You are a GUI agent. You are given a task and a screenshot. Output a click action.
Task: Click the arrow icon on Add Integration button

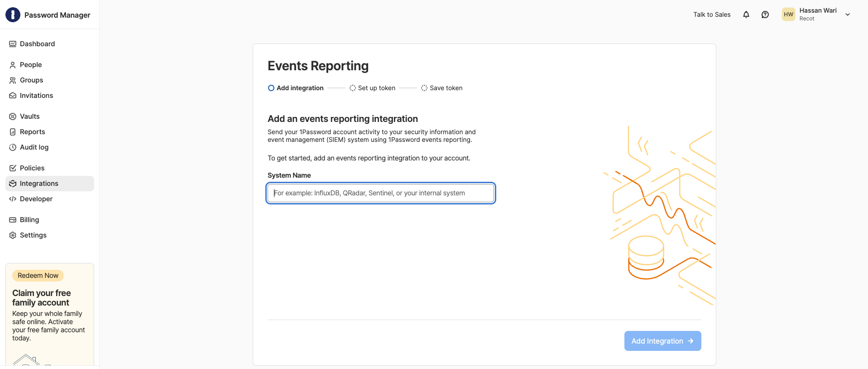pyautogui.click(x=691, y=341)
